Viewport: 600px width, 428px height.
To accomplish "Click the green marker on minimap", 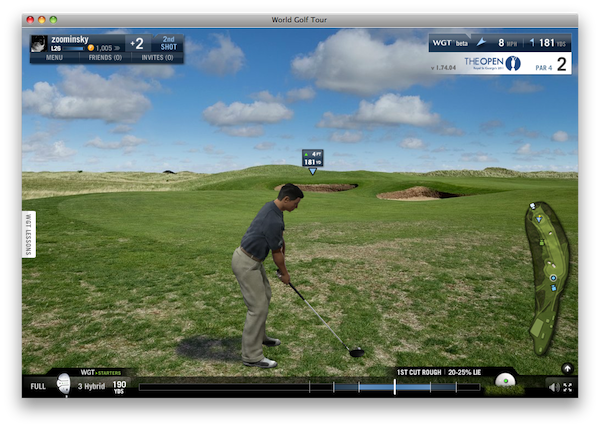I will coord(542,242).
